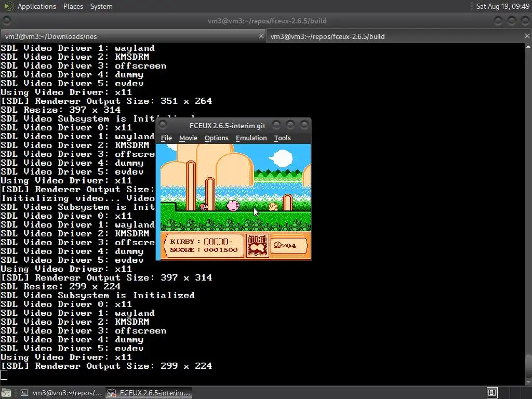This screenshot has width=532, height=399.
Task: Click the workspace switcher icon in bottom panel
Action: point(492,393)
